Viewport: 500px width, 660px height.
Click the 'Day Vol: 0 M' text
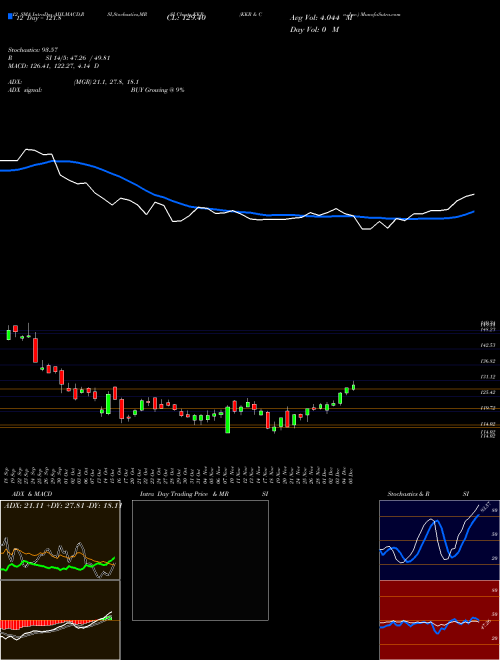pyautogui.click(x=314, y=29)
